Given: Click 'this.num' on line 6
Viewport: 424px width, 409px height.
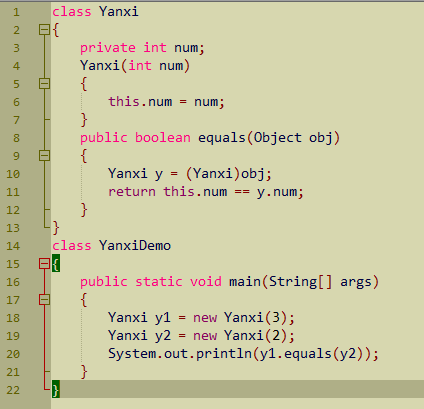Looking at the screenshot, I should [140, 102].
